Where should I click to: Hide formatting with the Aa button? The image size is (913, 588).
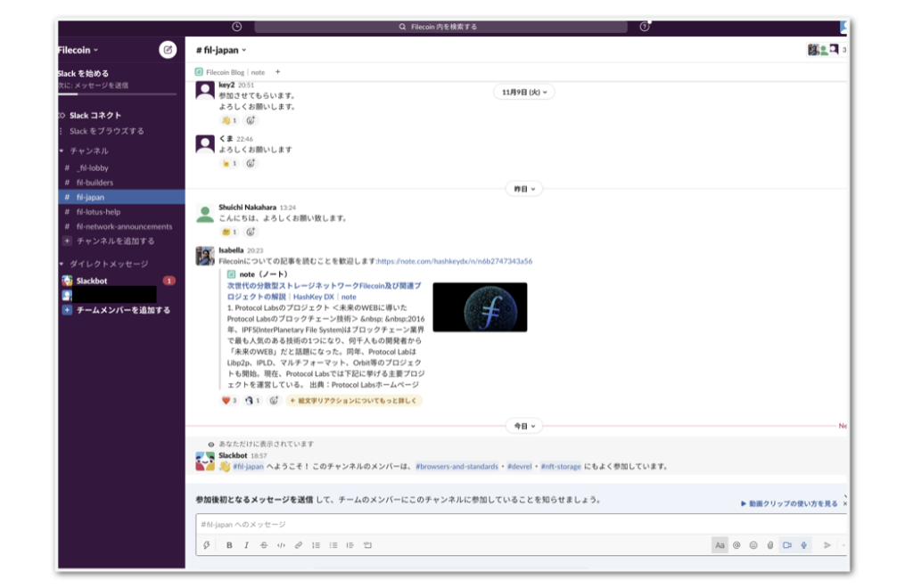pyautogui.click(x=720, y=545)
